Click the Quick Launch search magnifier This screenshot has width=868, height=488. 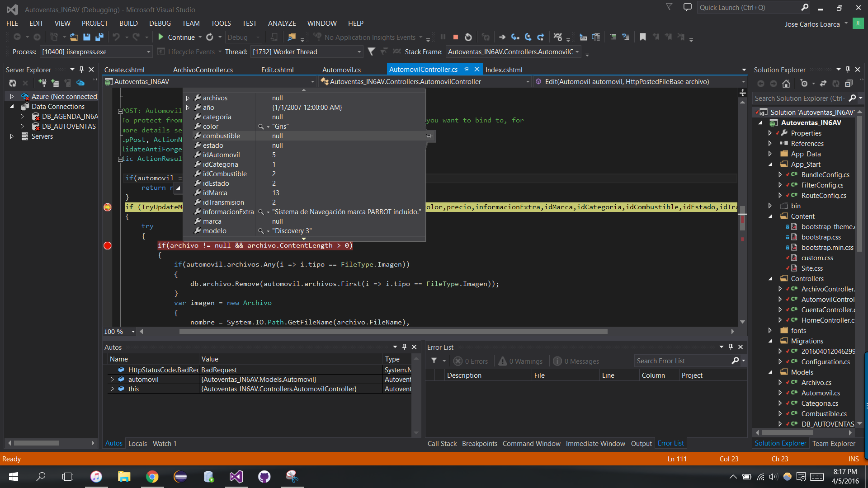(805, 7)
